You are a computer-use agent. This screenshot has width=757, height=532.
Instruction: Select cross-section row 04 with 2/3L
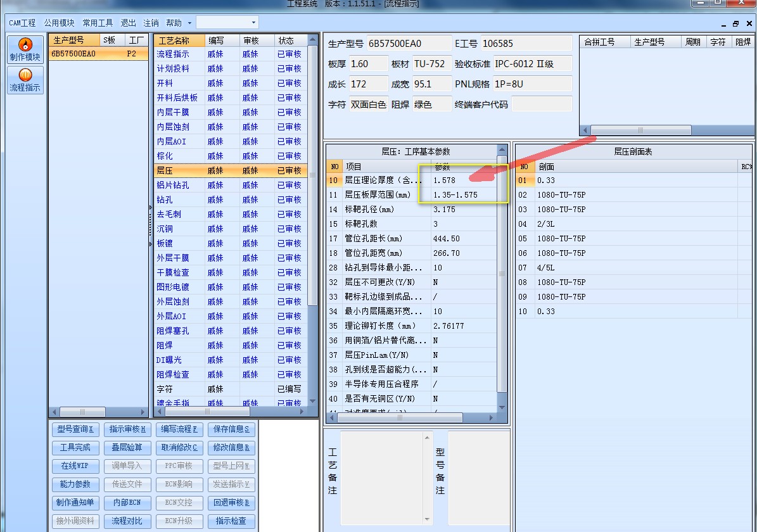[x=634, y=224]
